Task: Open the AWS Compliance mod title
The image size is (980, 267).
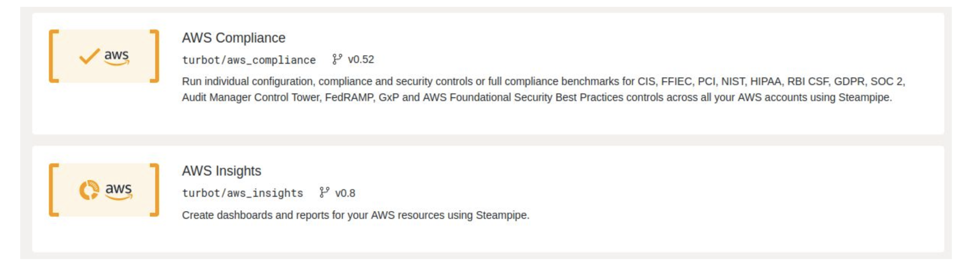Action: pyautogui.click(x=234, y=38)
